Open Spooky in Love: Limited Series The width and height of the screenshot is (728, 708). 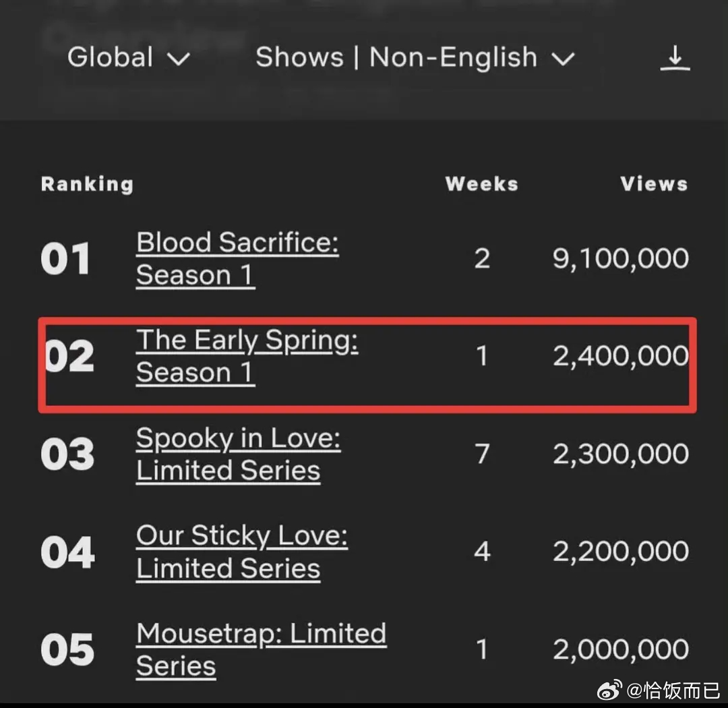(x=238, y=454)
